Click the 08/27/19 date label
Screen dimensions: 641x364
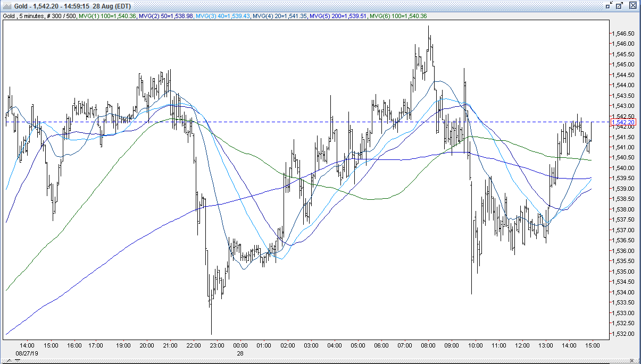point(27,353)
